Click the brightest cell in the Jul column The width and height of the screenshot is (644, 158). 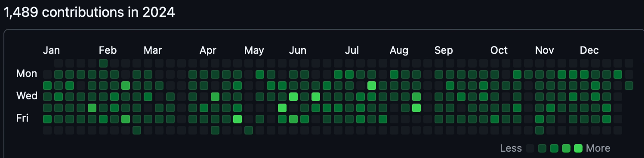(372, 85)
